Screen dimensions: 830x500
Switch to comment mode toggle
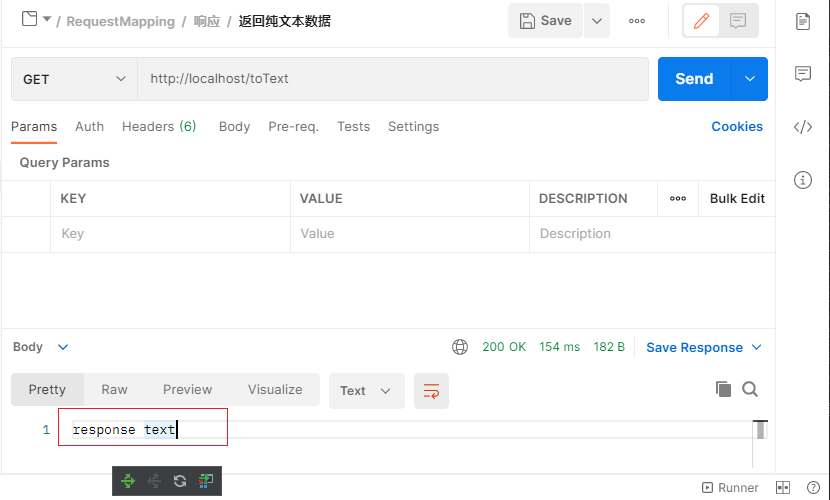click(x=738, y=21)
